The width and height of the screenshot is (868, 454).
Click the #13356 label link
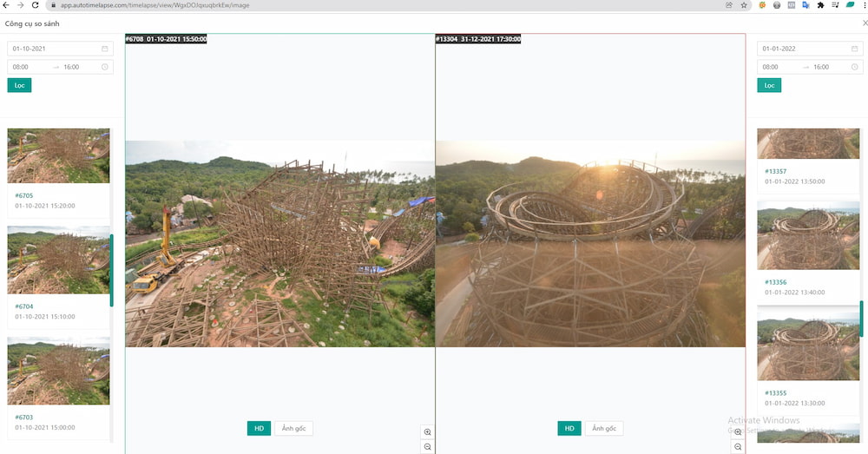(x=775, y=282)
